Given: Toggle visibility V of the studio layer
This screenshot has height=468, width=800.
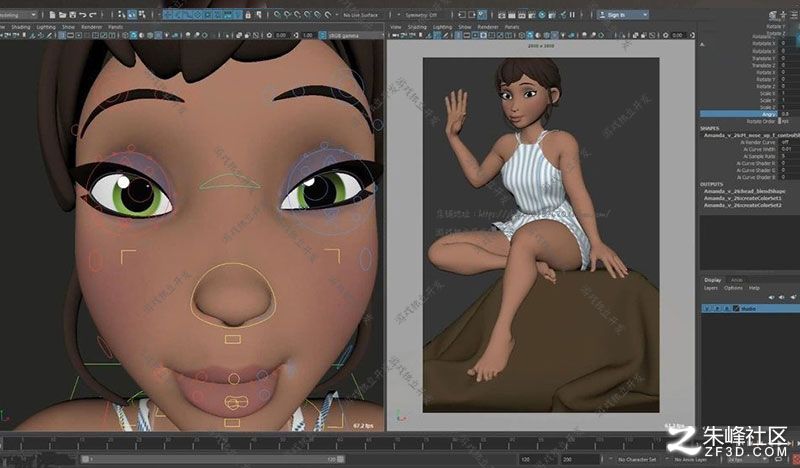Looking at the screenshot, I should pos(707,309).
